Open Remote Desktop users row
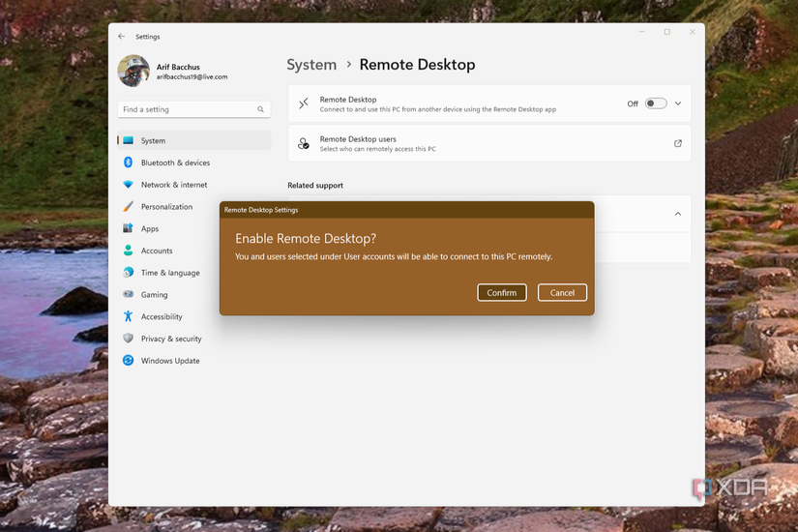 pyautogui.click(x=489, y=143)
